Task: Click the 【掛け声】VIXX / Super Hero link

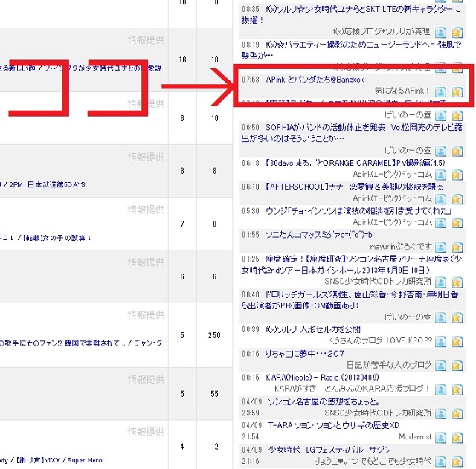Action: click(x=59, y=460)
